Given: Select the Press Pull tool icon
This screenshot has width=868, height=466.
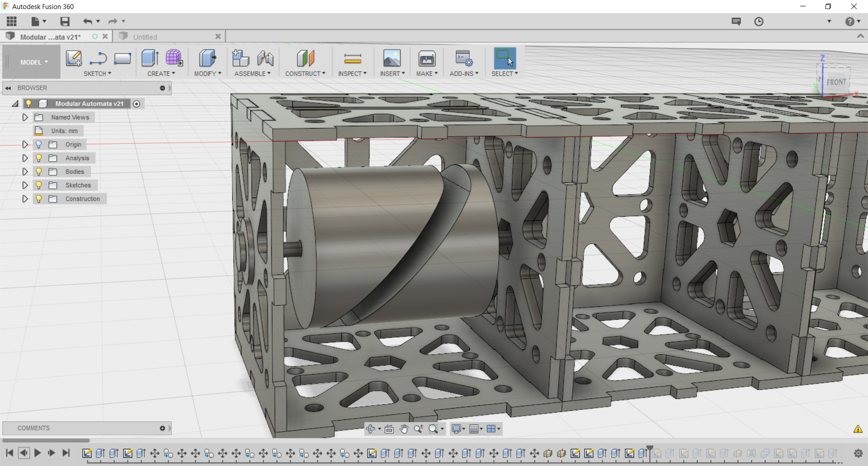Looking at the screenshot, I should point(208,58).
